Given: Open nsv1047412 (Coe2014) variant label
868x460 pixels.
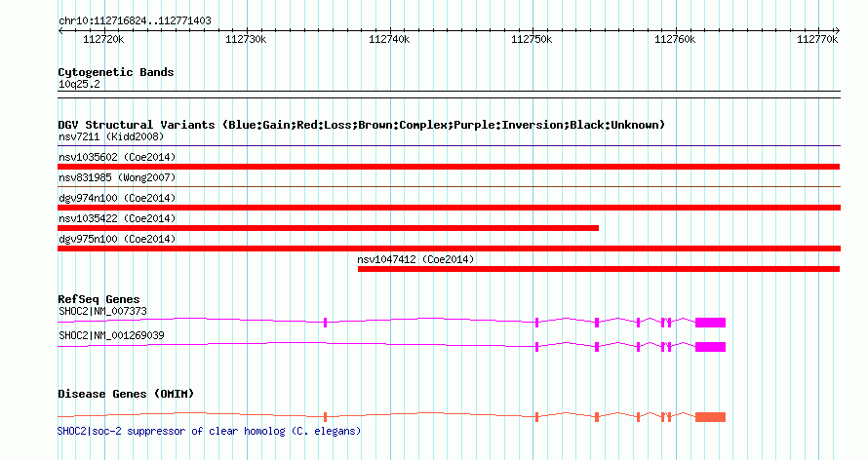Looking at the screenshot, I should coord(415,259).
